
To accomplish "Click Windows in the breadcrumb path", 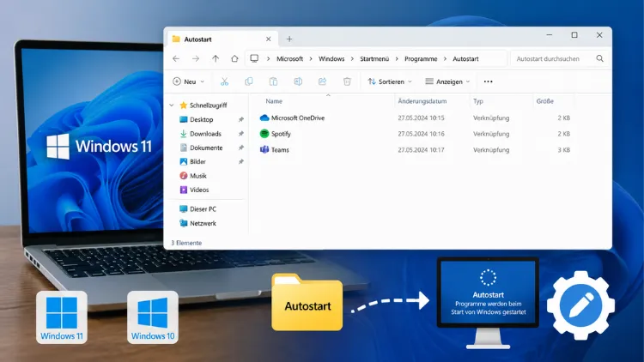I will [331, 58].
